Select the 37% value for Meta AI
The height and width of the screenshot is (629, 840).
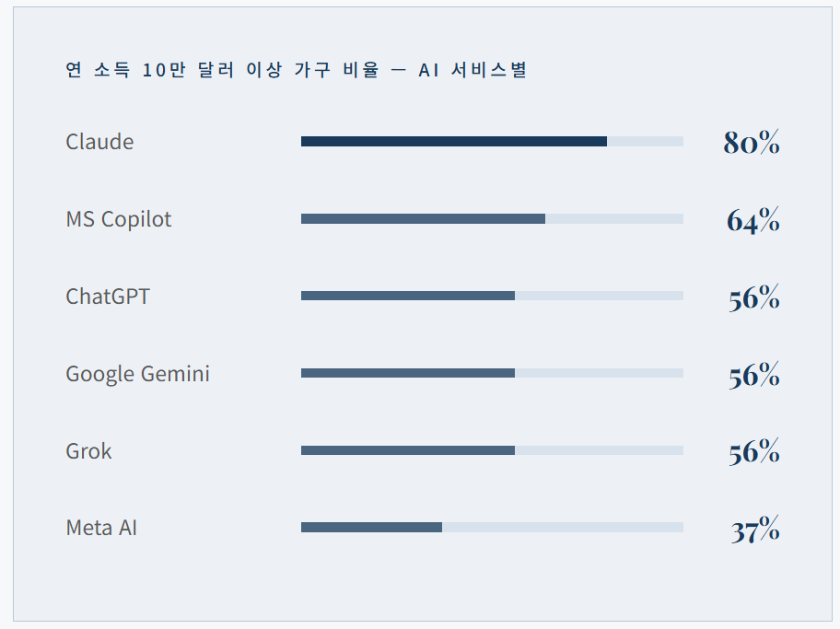pos(754,530)
